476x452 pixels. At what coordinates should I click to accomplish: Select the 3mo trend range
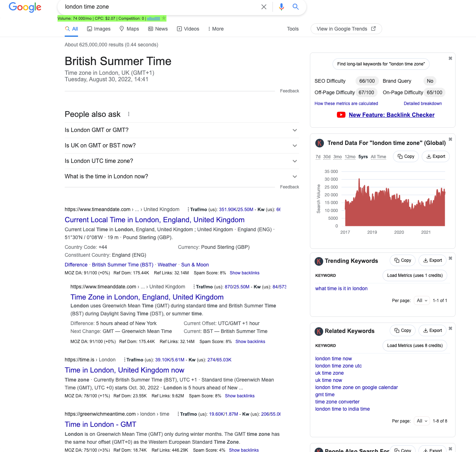338,157
